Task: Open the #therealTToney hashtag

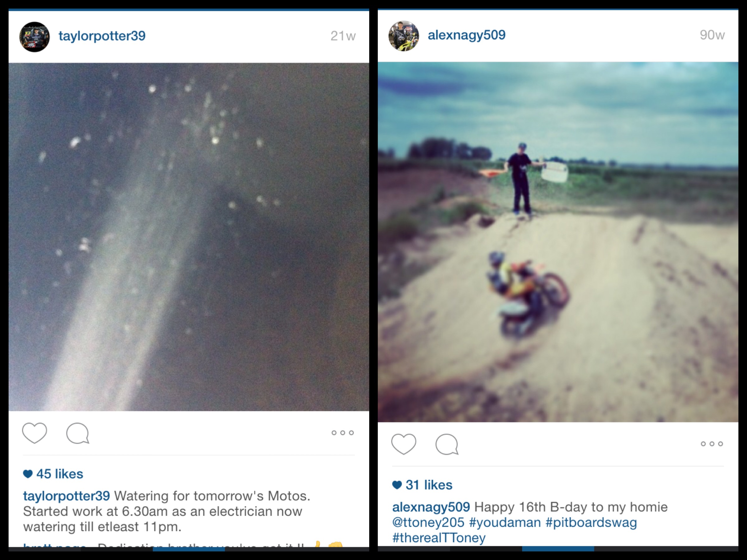Action: 439,538
